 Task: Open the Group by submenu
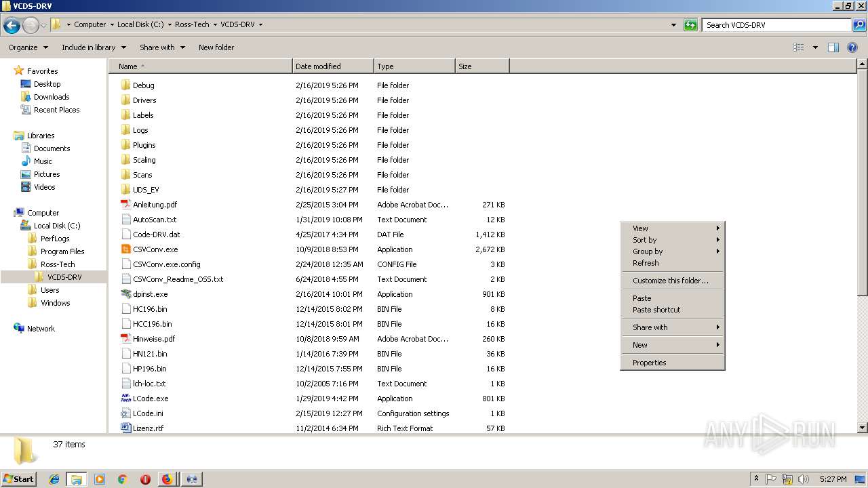tap(673, 251)
